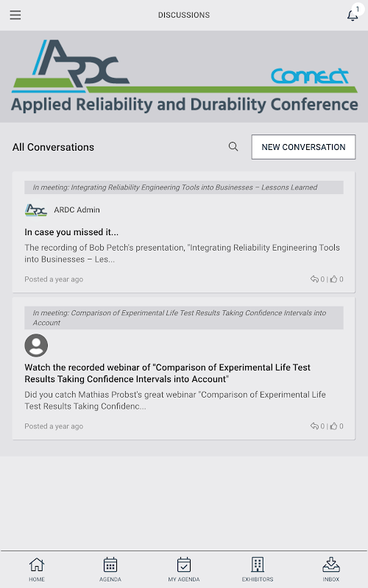Click reply icon on recorded webinar post
The height and width of the screenshot is (588, 368).
click(314, 426)
